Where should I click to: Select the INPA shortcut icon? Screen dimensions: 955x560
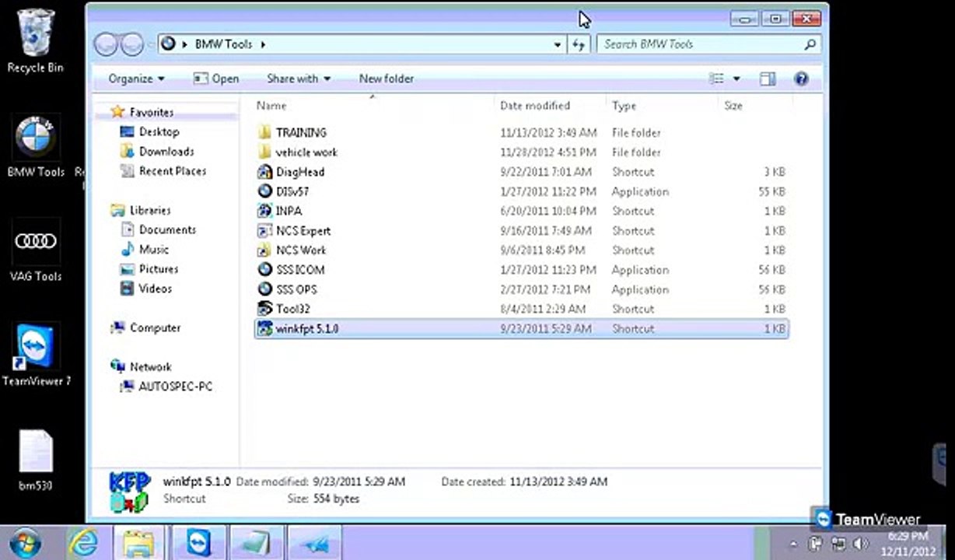coord(264,211)
